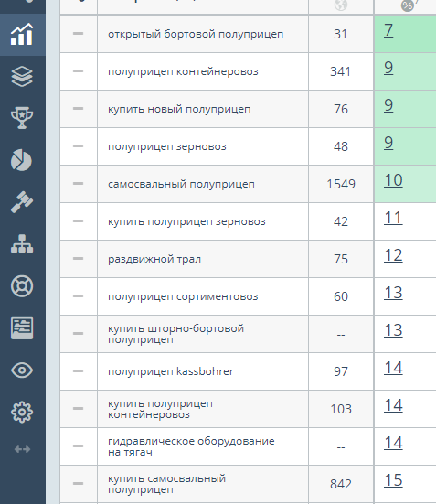Open position 9 link for полуприцеп зерновоз

click(388, 143)
